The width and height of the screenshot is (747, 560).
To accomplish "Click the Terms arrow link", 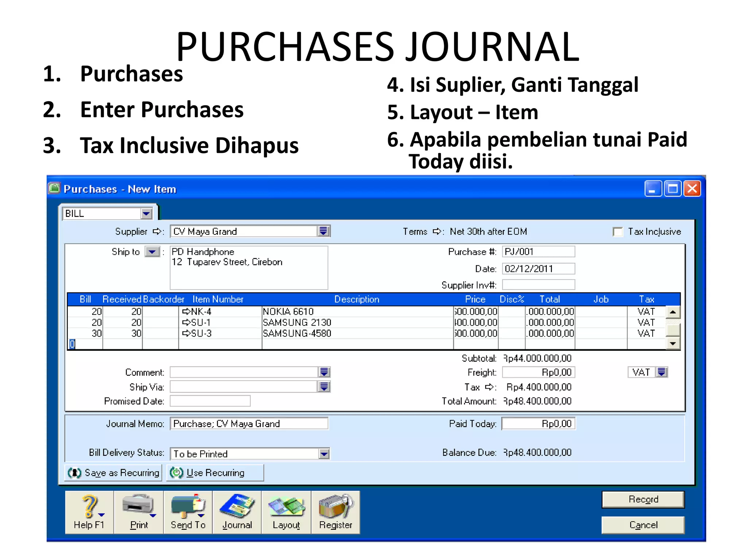I will 437,232.
